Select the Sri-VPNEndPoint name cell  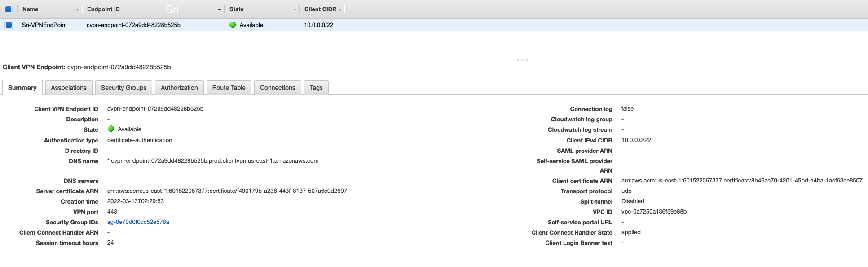(44, 25)
